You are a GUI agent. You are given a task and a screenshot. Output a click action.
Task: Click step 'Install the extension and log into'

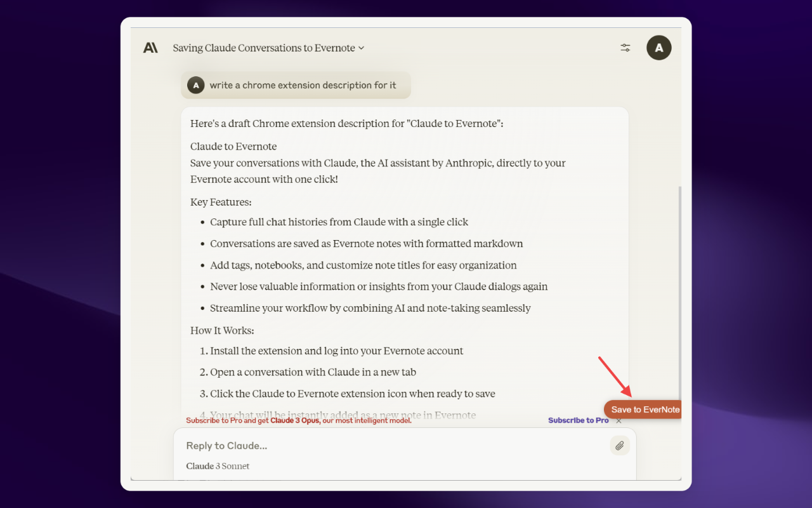[337, 351]
